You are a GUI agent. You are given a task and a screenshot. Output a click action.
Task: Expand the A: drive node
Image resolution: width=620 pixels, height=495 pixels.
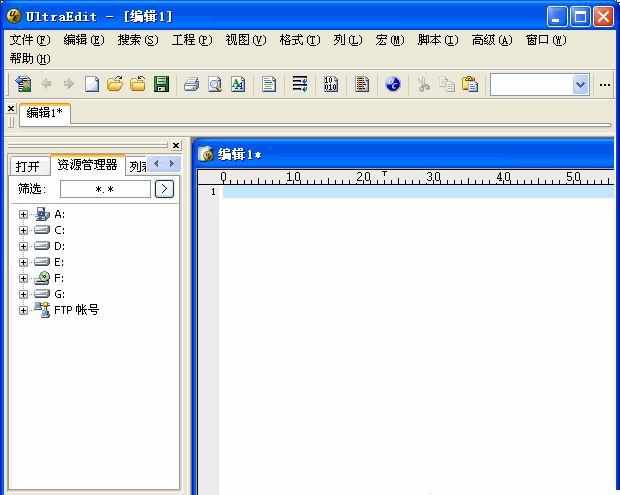coord(23,214)
